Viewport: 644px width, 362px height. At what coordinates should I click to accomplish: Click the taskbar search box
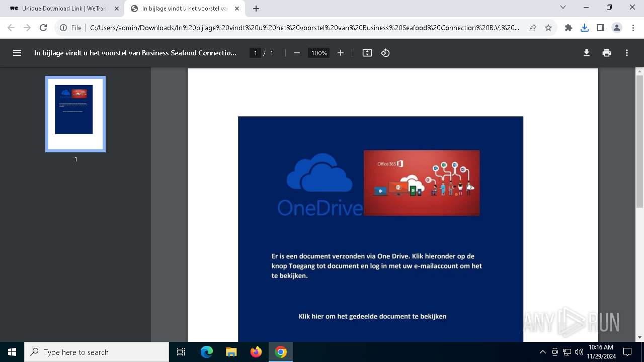[x=97, y=352]
